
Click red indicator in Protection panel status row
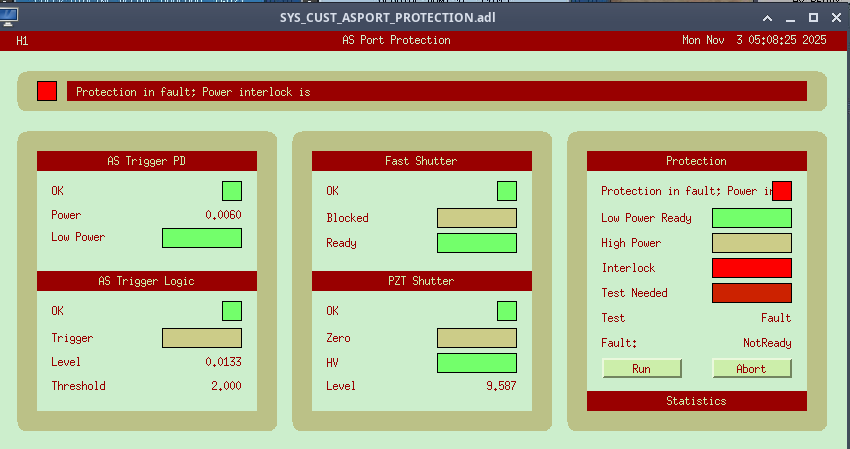pos(782,191)
